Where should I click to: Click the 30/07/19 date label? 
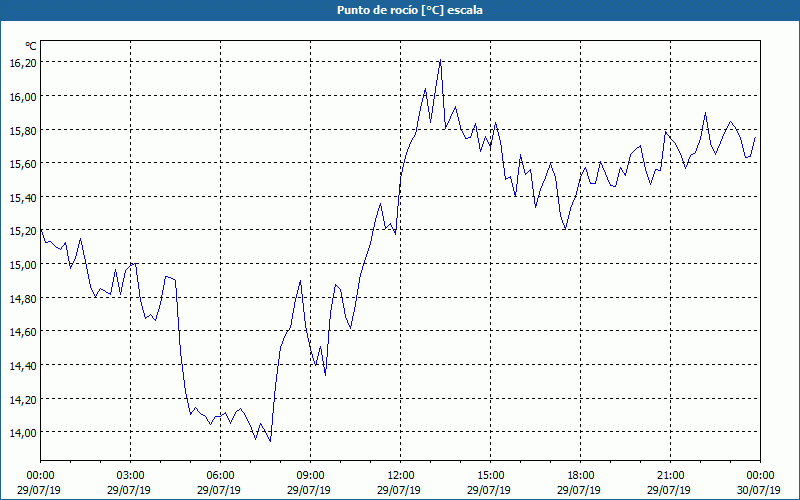[759, 490]
